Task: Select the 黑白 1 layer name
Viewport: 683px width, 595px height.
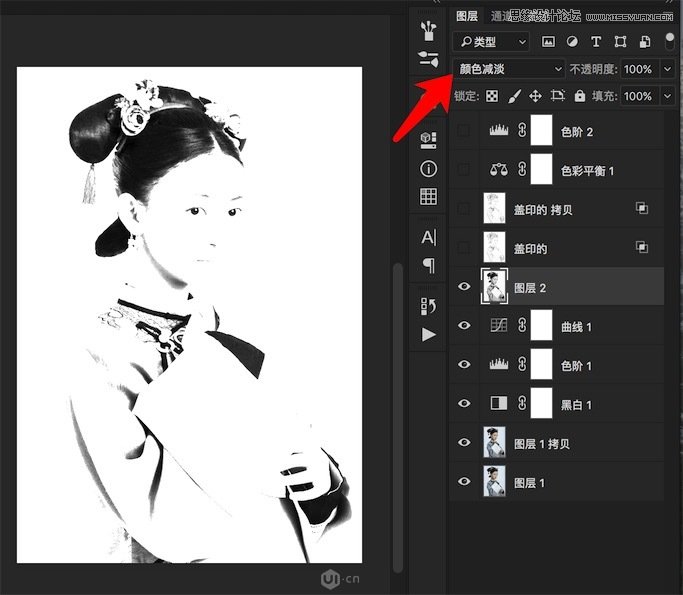Action: (x=576, y=405)
